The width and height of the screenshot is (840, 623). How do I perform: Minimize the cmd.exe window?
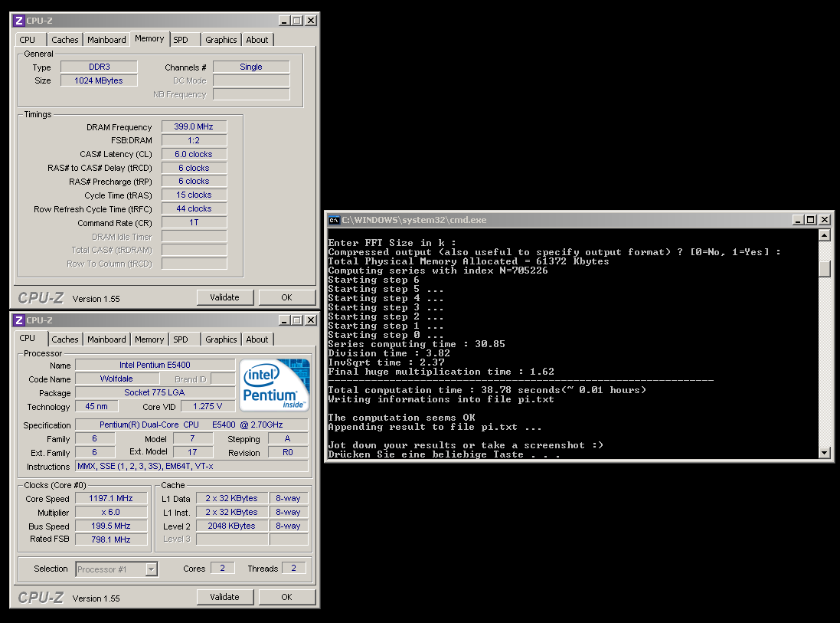click(x=798, y=220)
